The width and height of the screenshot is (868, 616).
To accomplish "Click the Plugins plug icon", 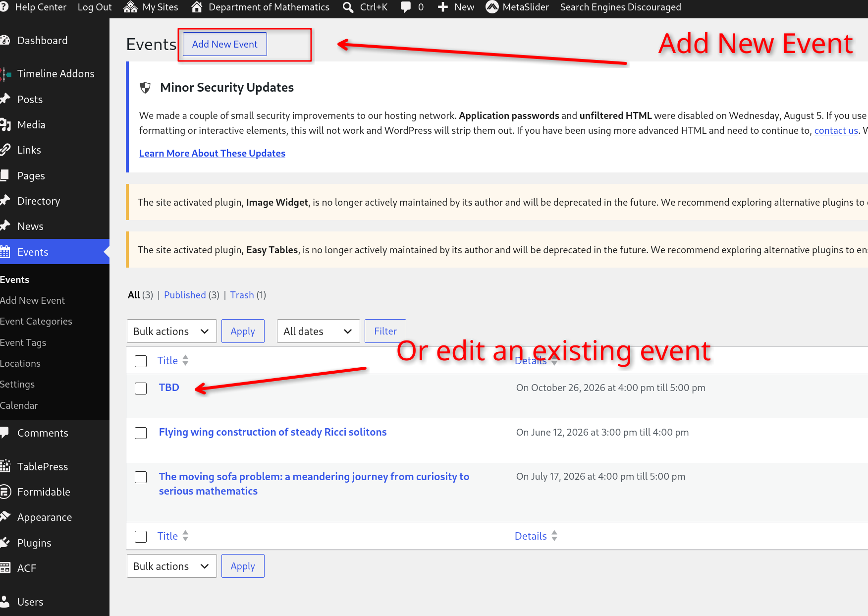I will (x=5, y=543).
